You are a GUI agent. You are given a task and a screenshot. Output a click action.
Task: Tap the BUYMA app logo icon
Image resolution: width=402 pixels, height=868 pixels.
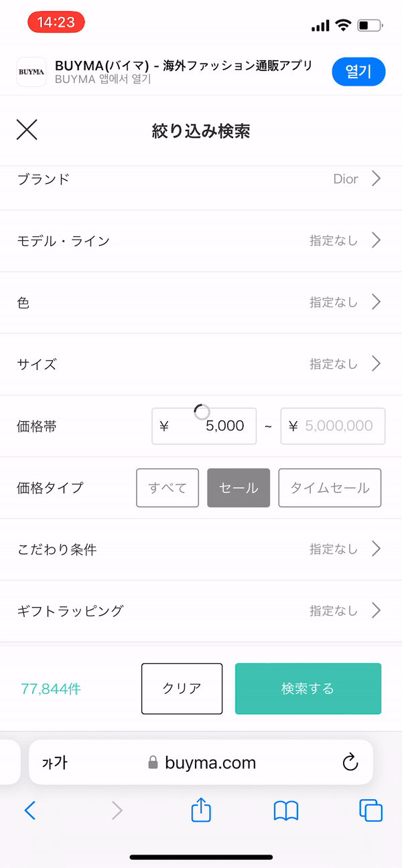[31, 72]
